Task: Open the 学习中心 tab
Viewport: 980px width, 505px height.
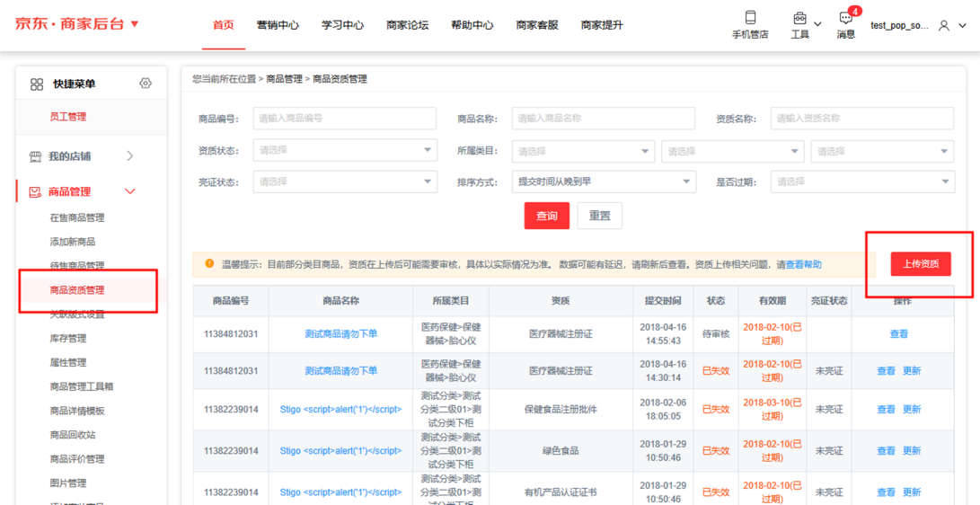Action: click(x=342, y=25)
